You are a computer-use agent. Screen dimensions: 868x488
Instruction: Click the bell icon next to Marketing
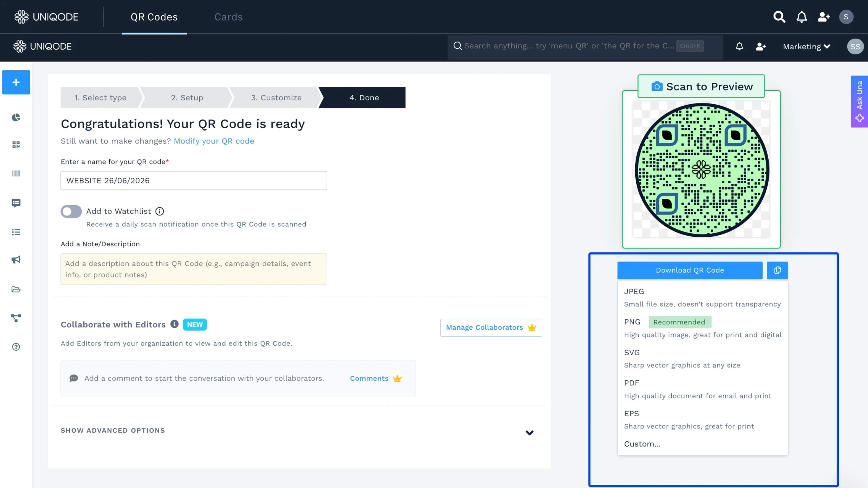pos(739,47)
